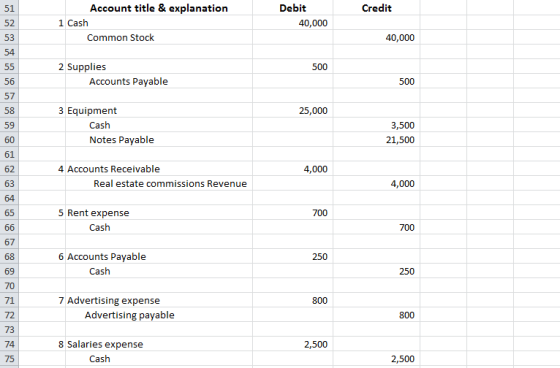Select the Salaries expense cell

point(159,344)
